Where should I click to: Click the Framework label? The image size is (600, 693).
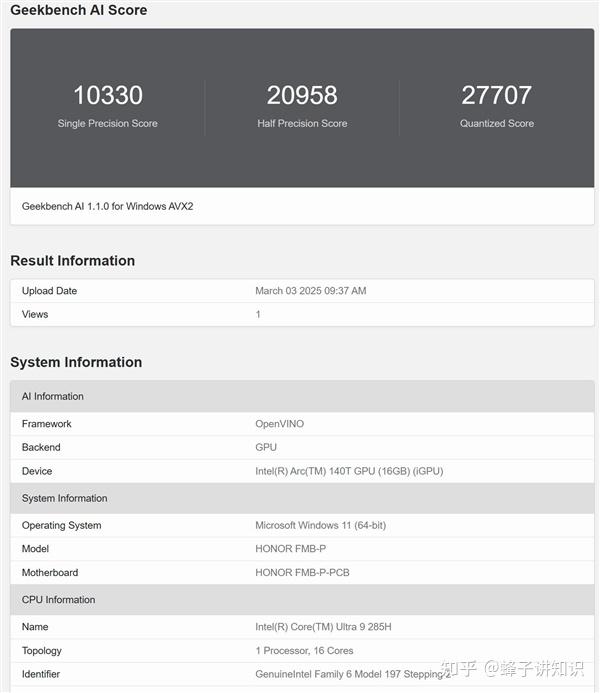46,423
